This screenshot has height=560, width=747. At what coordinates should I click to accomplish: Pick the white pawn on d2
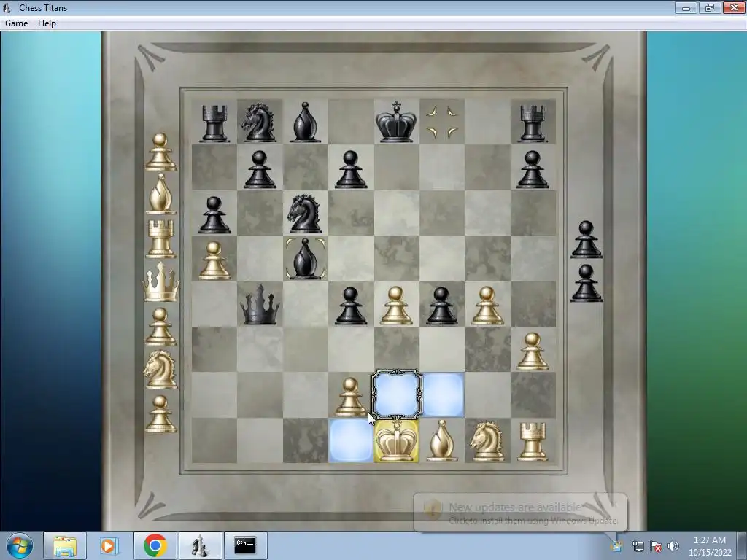pyautogui.click(x=351, y=396)
